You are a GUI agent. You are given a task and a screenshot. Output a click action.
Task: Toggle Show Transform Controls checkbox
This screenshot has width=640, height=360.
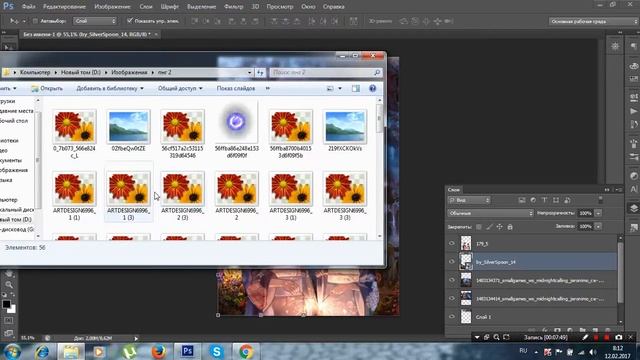(129, 20)
